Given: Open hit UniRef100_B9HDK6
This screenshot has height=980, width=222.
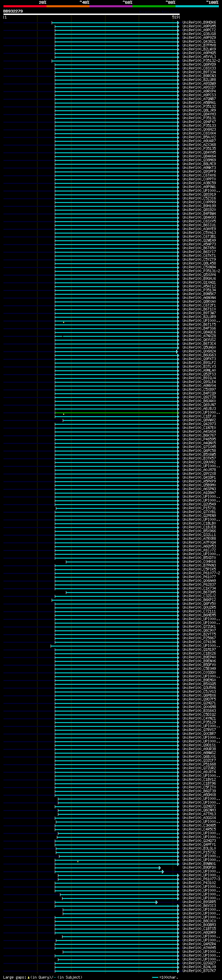Looking at the screenshot, I should click(199, 23).
